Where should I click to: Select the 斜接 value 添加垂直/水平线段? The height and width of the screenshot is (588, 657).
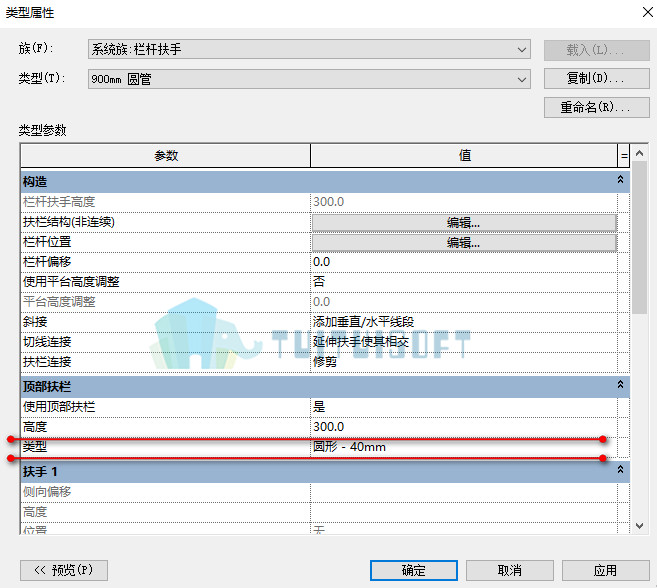(x=464, y=322)
